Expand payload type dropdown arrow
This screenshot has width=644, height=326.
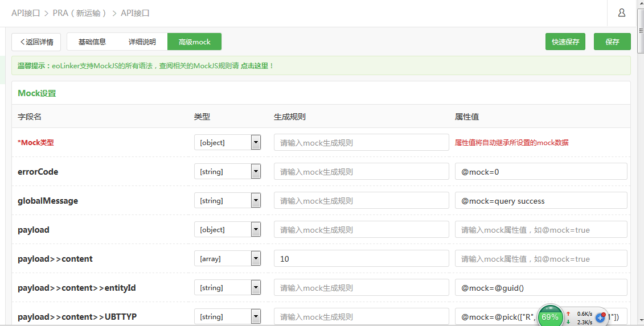coord(256,229)
